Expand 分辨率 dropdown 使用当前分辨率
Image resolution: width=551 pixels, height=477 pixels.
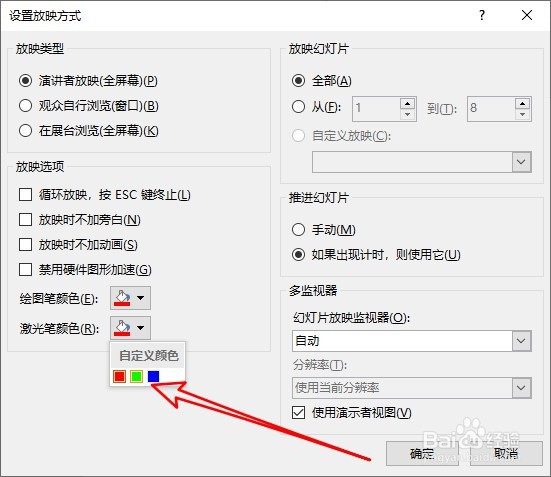(411, 388)
